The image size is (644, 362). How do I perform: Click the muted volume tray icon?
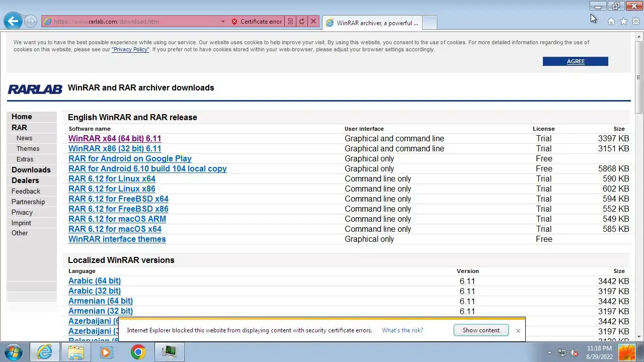click(x=574, y=352)
